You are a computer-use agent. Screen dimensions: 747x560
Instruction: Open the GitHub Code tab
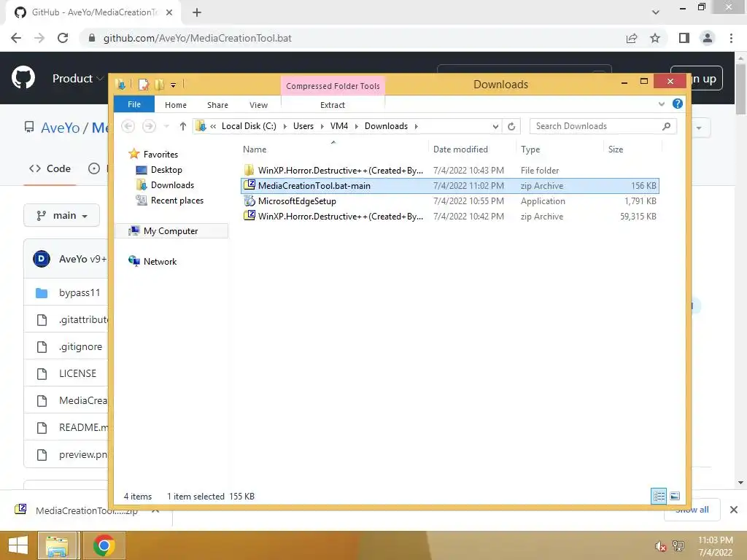click(x=50, y=168)
